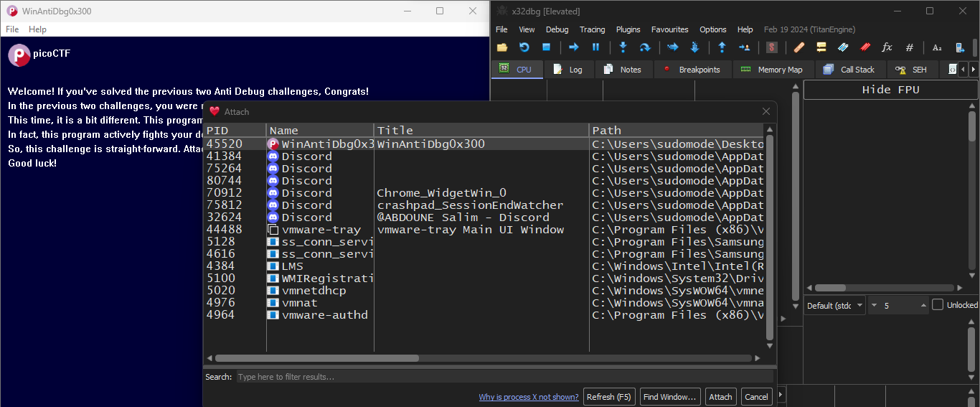
Task: Open the Plugins menu
Action: tap(628, 29)
